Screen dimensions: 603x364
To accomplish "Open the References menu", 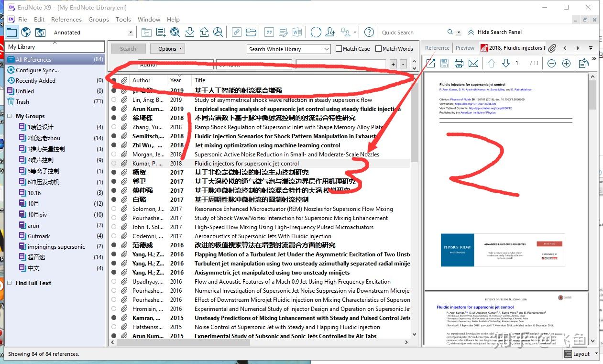I will click(x=66, y=19).
